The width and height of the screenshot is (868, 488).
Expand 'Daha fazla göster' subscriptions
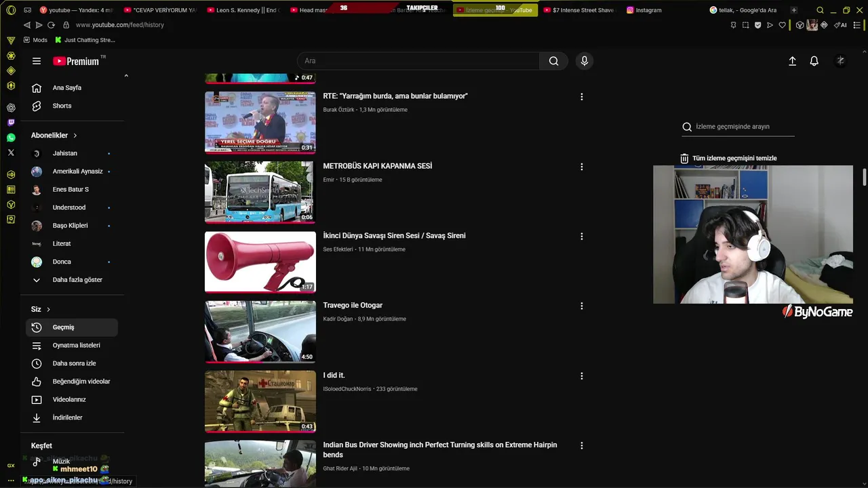coord(72,280)
